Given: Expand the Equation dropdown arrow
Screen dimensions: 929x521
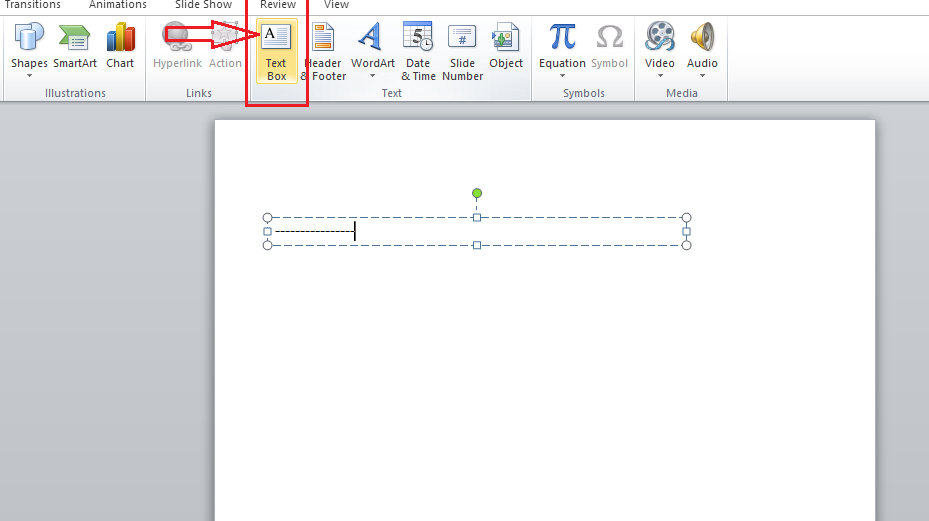Looking at the screenshot, I should tap(562, 76).
